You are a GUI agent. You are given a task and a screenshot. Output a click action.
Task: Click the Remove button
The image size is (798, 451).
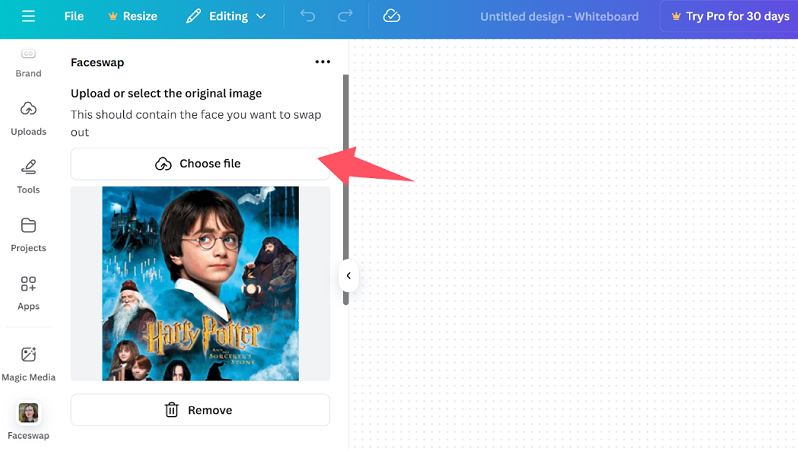(x=200, y=410)
